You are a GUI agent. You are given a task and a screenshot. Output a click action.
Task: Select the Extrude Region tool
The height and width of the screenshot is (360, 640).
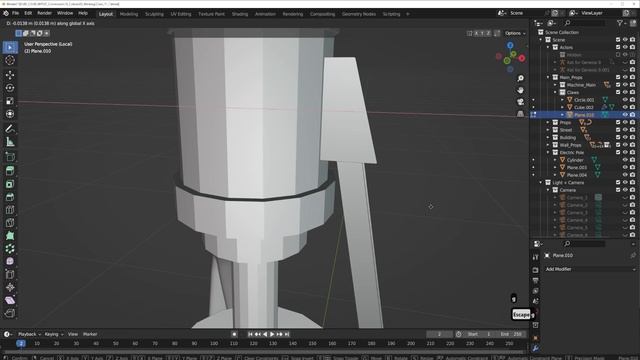[x=10, y=171]
